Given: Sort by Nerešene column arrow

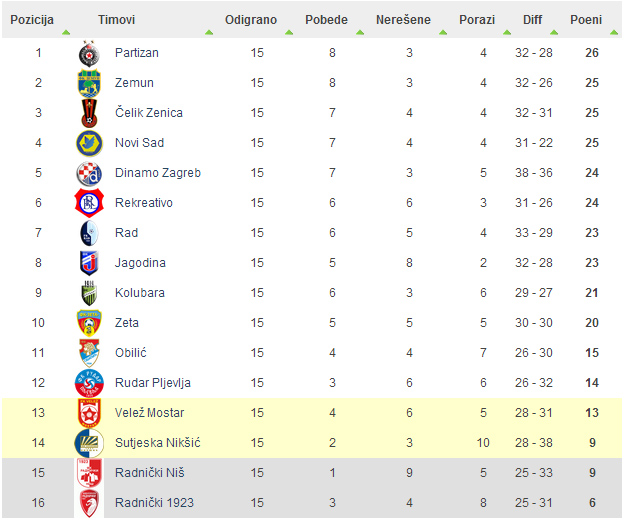Looking at the screenshot, I should click(443, 32).
